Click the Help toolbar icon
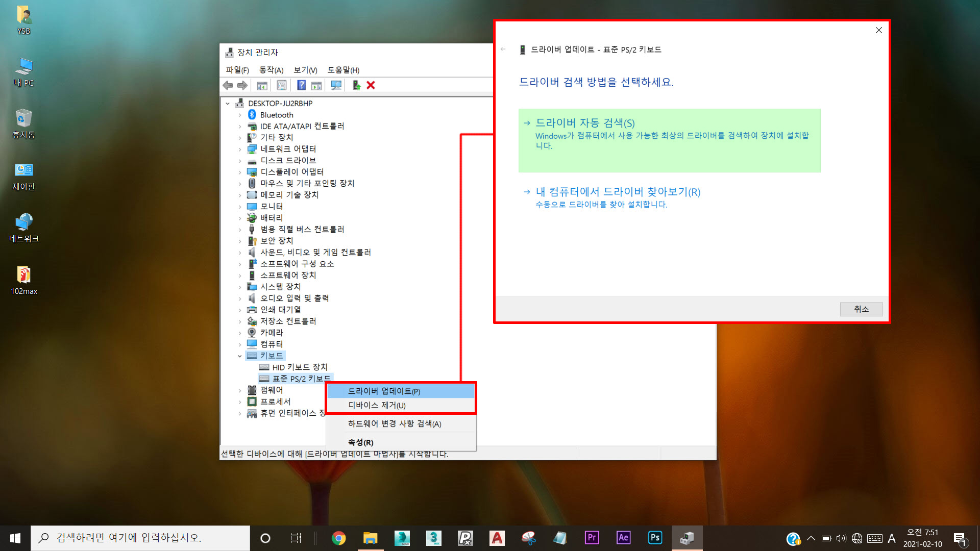The image size is (980, 551). [301, 85]
